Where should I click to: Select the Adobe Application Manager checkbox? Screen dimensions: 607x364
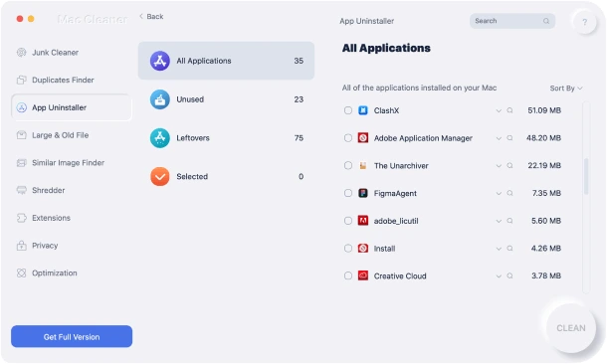coord(348,138)
